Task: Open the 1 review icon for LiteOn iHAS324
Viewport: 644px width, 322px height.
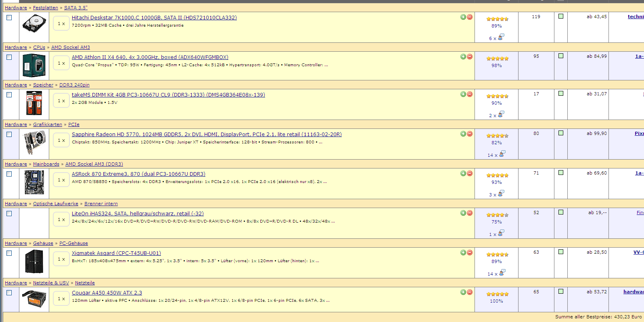Action: tap(501, 233)
